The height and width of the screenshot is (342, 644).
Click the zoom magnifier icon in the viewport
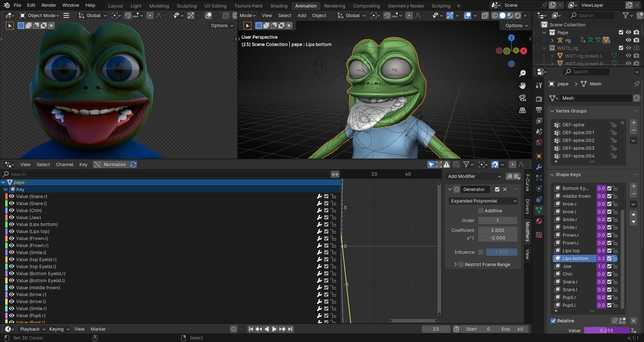click(522, 73)
